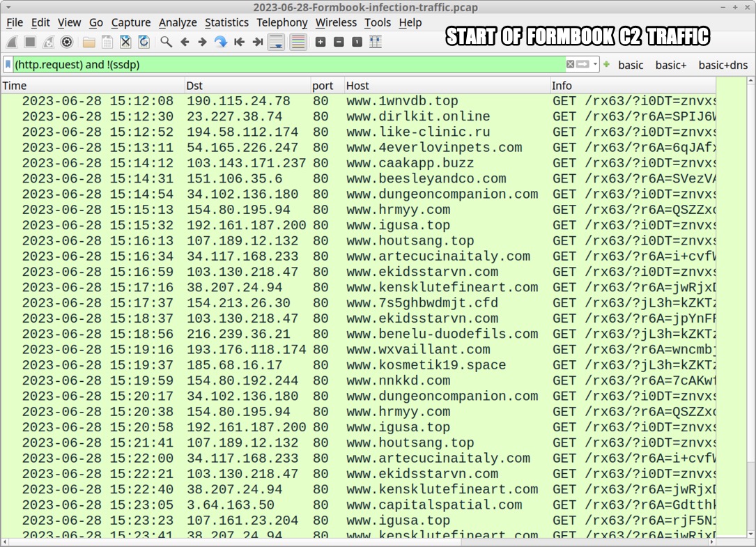This screenshot has height=547, width=756.
Task: Toggle packet list colorization
Action: [x=298, y=42]
